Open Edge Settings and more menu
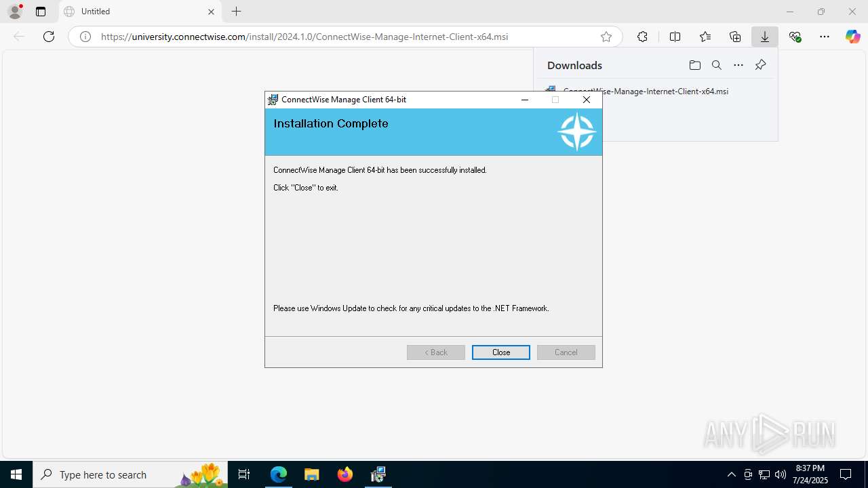868x488 pixels. point(825,37)
